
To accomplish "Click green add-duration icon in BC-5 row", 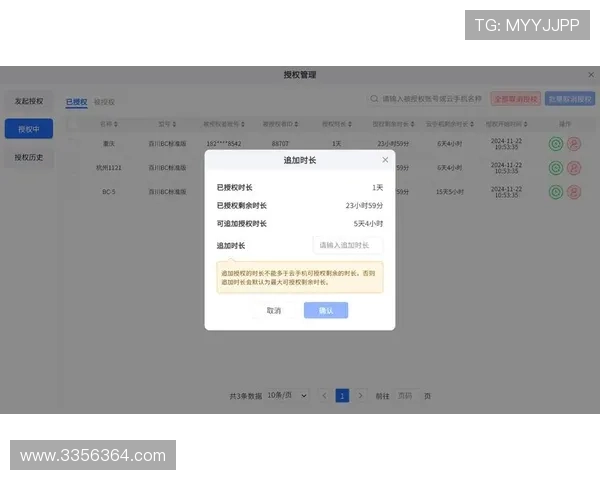I will tap(556, 192).
